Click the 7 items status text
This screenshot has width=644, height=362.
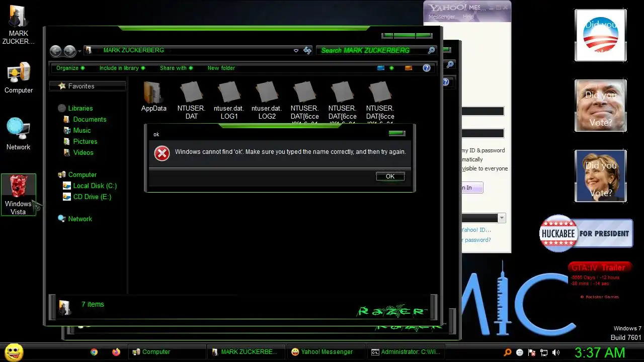[x=93, y=304]
